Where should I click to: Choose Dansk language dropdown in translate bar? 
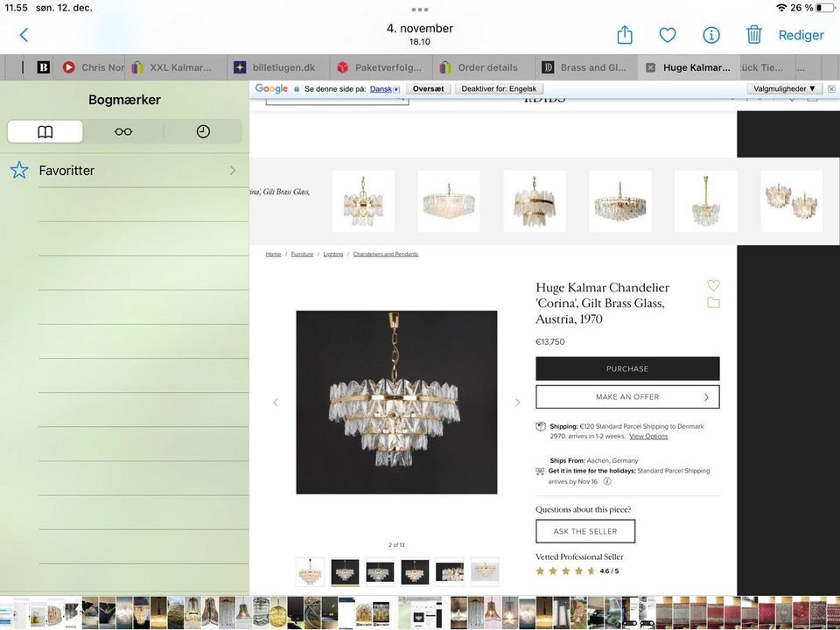(x=385, y=89)
